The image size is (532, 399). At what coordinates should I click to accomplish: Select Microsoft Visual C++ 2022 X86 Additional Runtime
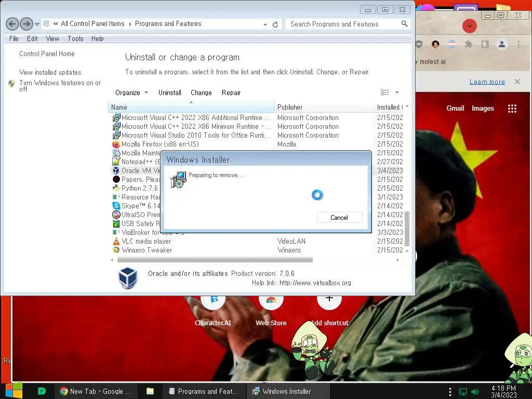[196, 118]
